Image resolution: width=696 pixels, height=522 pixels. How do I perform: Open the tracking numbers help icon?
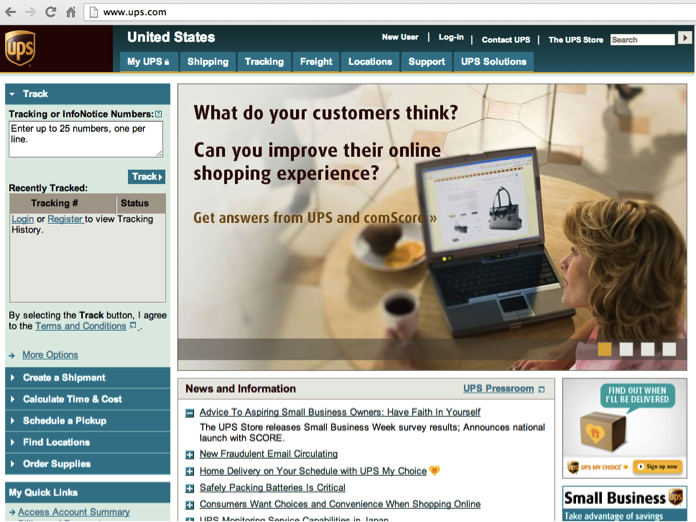158,115
